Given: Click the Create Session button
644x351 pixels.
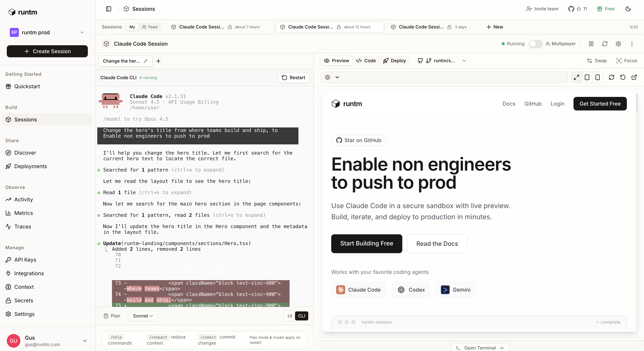Looking at the screenshot, I should coord(47,51).
